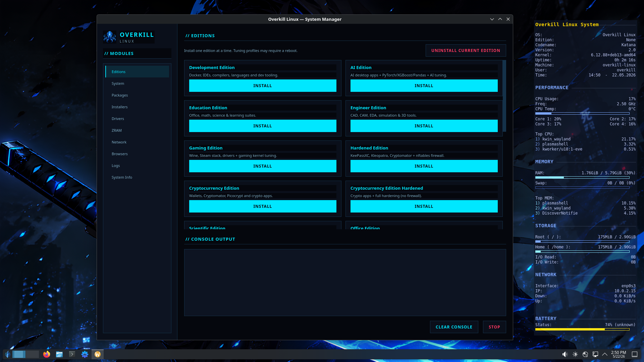This screenshot has height=362, width=644.
Task: Open the Installers module
Action: click(x=137, y=107)
